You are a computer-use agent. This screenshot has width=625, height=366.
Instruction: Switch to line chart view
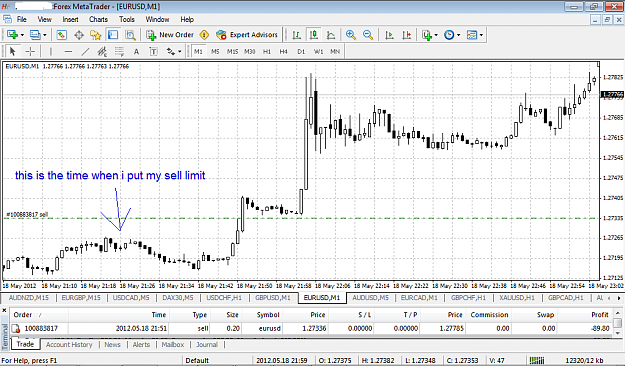click(331, 35)
